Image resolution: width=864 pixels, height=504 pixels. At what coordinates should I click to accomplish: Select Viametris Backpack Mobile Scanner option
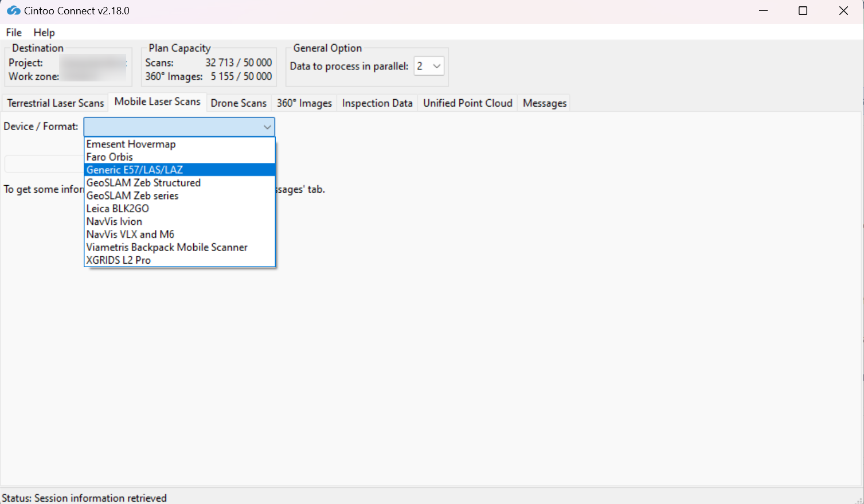[180, 247]
